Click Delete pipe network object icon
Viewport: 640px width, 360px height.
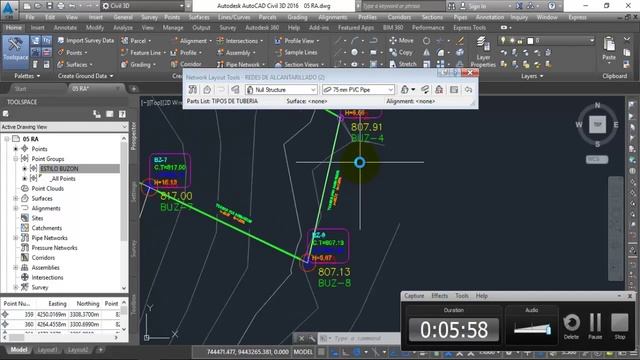pos(439,90)
